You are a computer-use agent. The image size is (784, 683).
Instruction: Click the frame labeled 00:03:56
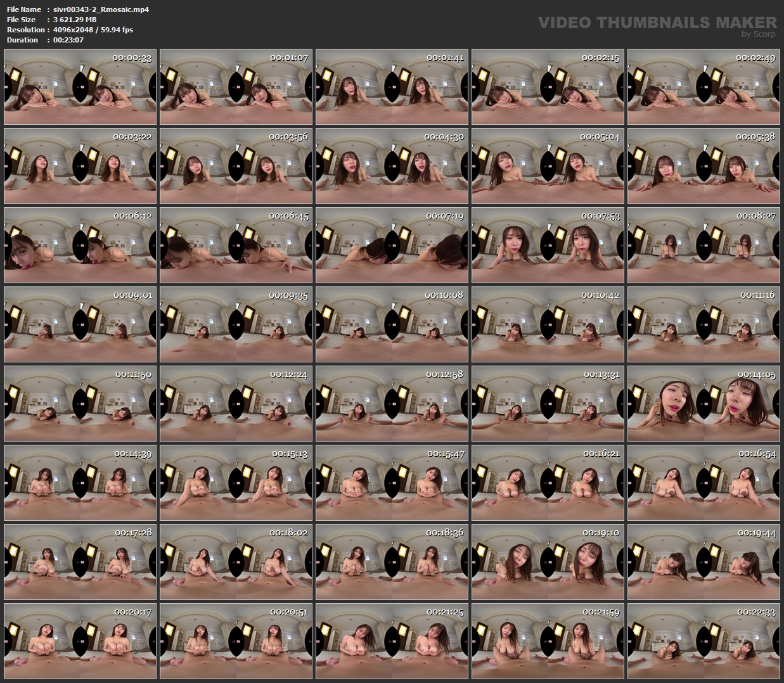pyautogui.click(x=236, y=166)
